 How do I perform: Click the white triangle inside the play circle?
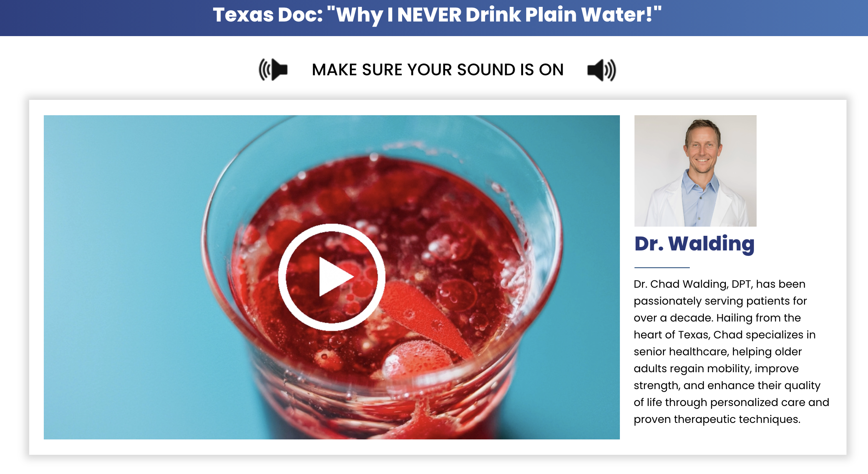(336, 277)
